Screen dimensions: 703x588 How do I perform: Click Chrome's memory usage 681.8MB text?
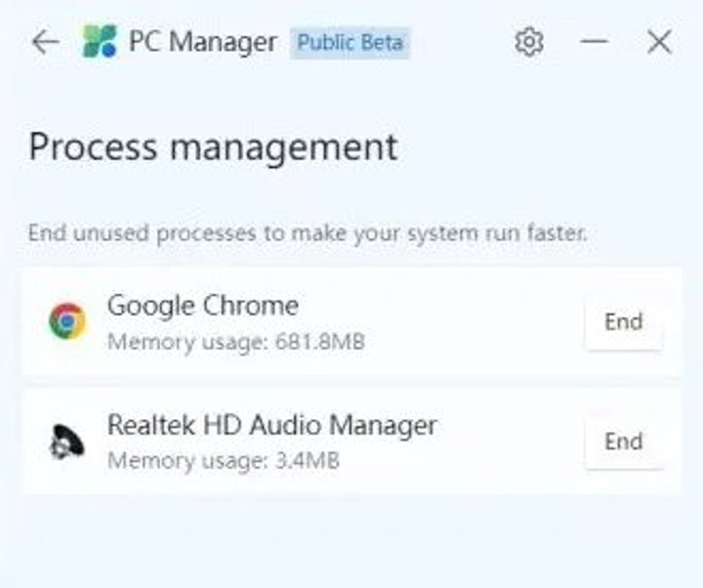[235, 343]
